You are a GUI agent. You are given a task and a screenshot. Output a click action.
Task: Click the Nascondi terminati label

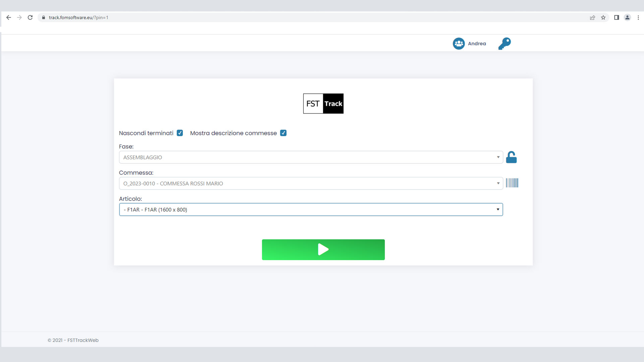(x=146, y=133)
